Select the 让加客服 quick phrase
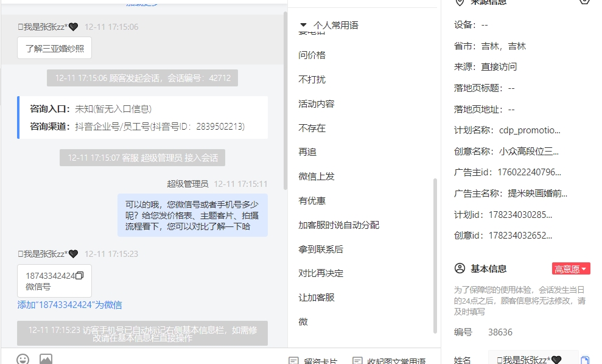602x364 pixels. pos(317,298)
